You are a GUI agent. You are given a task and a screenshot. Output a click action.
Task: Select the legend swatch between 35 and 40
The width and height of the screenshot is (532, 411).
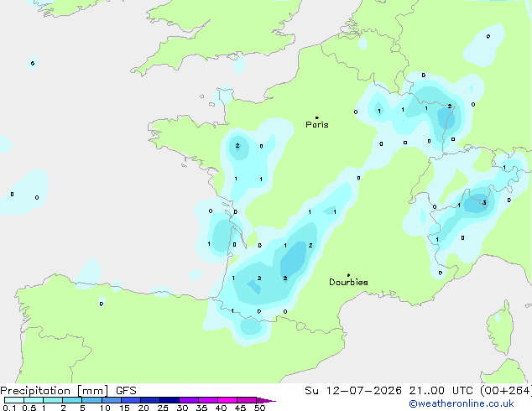coord(207,400)
